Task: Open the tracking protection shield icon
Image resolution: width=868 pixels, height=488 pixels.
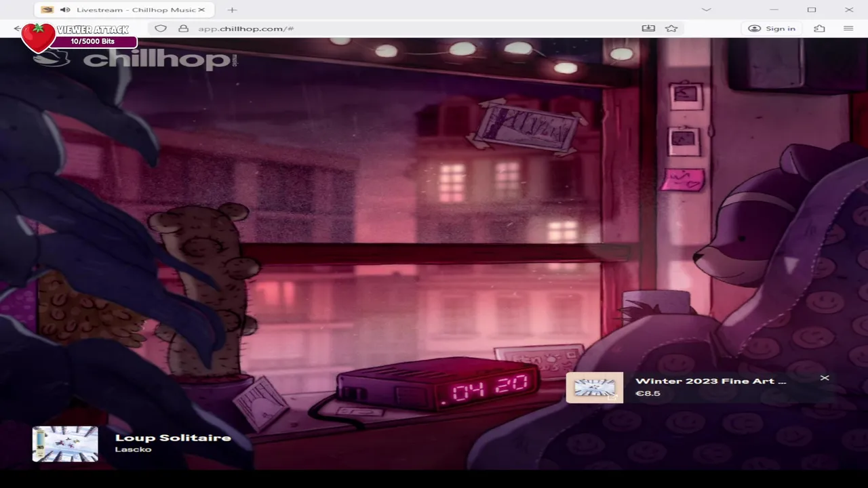Action: 161,28
